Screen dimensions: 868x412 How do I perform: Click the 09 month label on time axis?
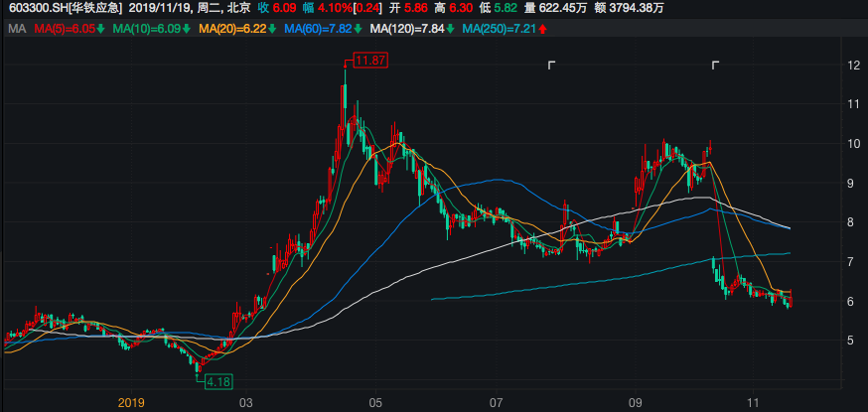(635, 402)
